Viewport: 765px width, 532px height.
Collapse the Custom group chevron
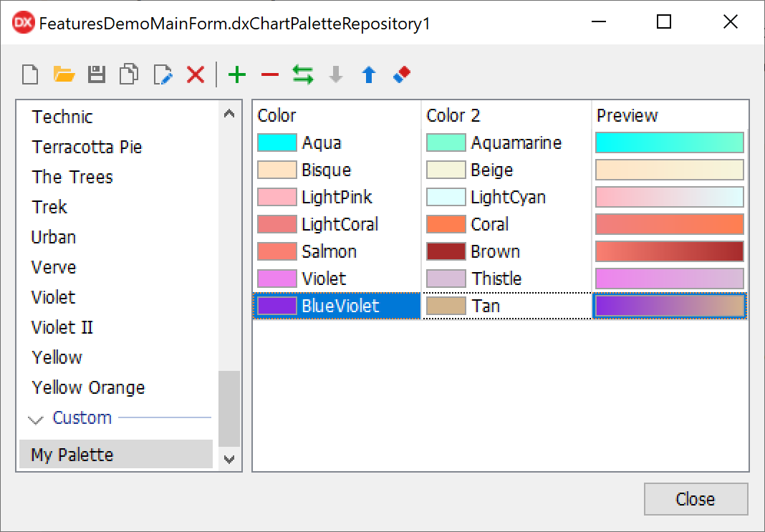click(35, 419)
